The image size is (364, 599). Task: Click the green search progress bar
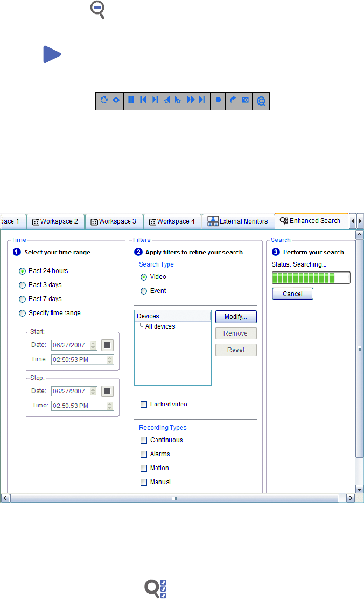click(311, 278)
